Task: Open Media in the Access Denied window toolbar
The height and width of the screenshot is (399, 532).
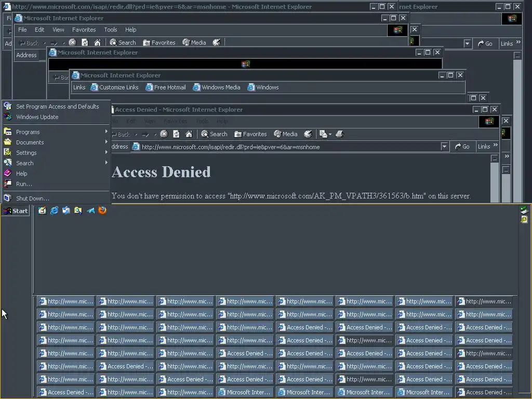Action: point(285,134)
